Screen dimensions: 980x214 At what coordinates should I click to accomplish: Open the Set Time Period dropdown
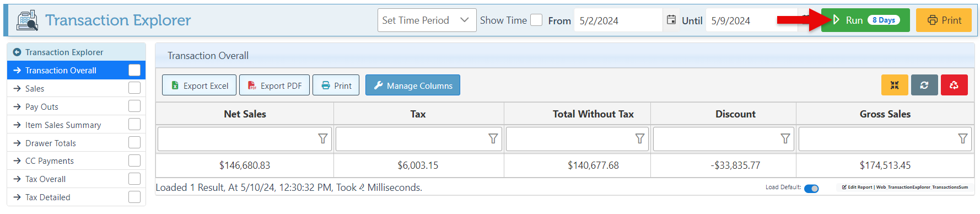[x=427, y=20]
